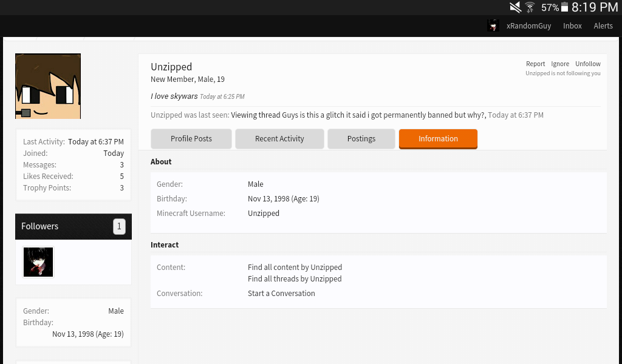The image size is (622, 364).
Task: Tap the Wi-Fi status icon
Action: (x=530, y=7)
